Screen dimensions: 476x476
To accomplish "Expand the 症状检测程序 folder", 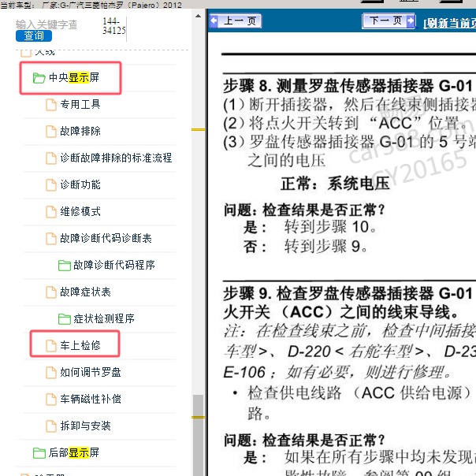I will click(x=104, y=318).
